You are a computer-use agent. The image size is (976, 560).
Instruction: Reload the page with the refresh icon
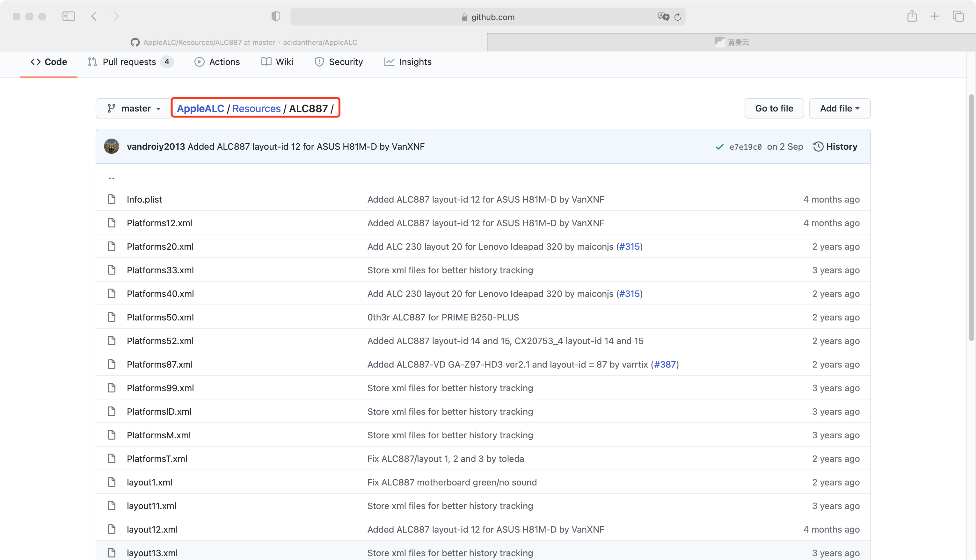678,17
